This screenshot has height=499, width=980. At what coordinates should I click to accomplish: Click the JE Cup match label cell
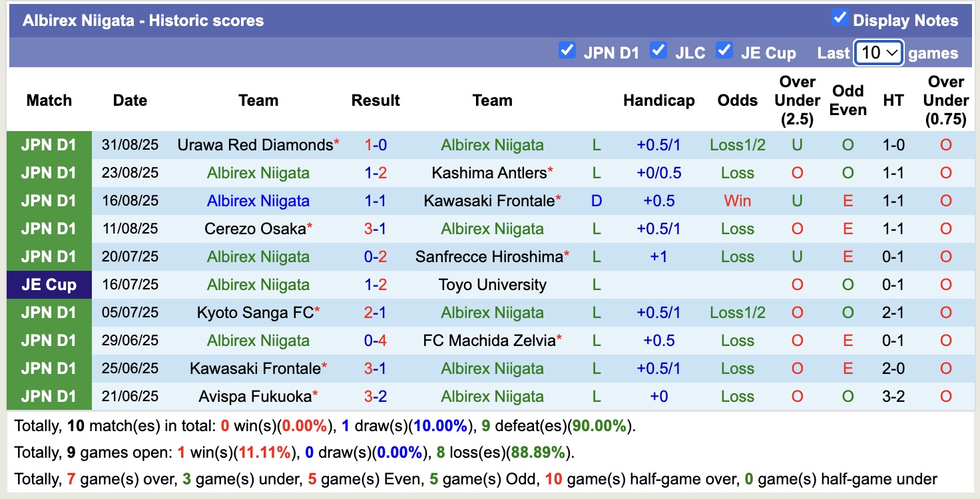tap(49, 285)
